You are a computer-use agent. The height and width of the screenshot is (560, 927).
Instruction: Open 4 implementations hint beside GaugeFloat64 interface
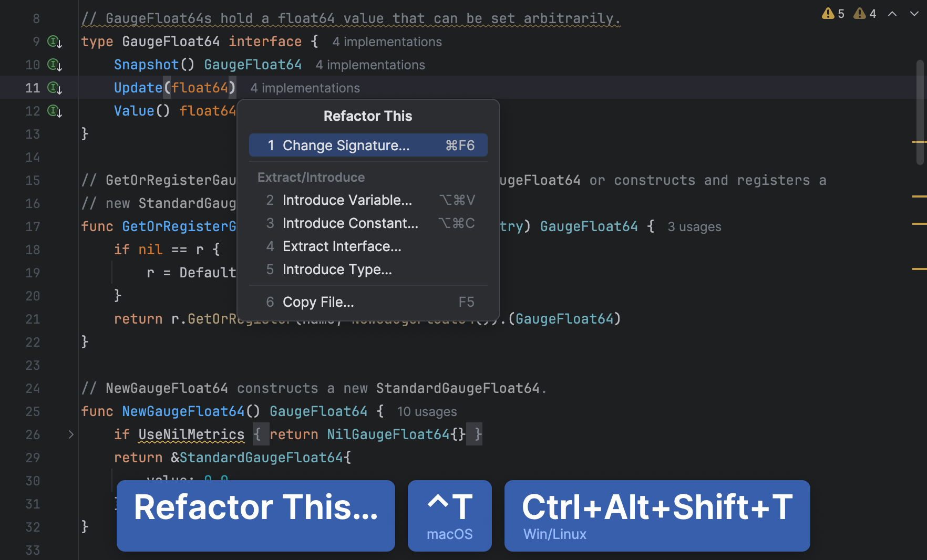tap(387, 42)
